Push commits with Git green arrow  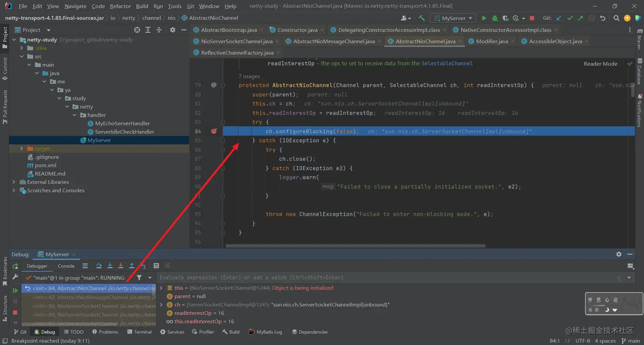point(581,18)
